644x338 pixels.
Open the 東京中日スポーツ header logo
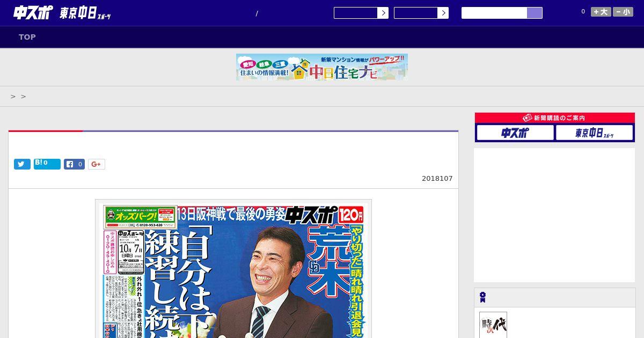tap(85, 13)
